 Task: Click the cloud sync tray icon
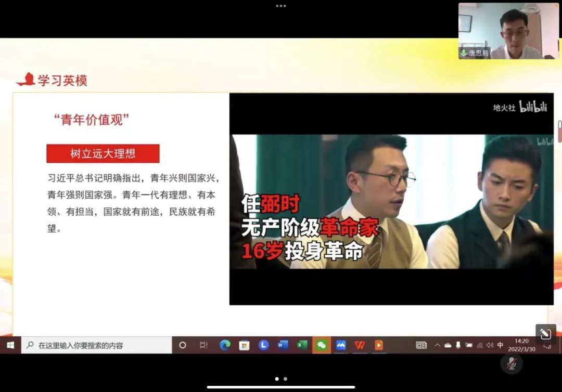[448, 345]
